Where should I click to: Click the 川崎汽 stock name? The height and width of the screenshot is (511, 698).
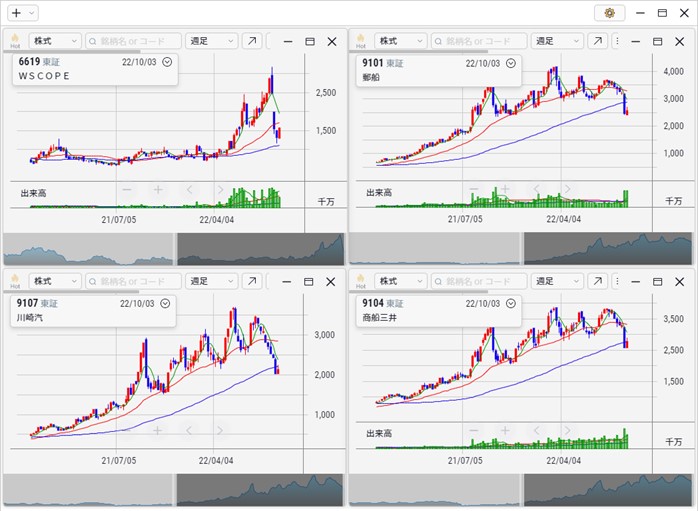29,318
